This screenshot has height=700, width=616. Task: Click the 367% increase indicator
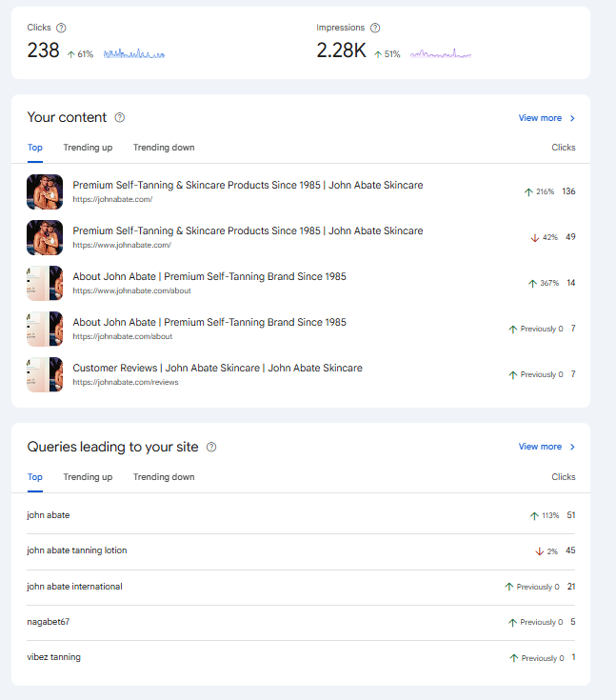544,283
